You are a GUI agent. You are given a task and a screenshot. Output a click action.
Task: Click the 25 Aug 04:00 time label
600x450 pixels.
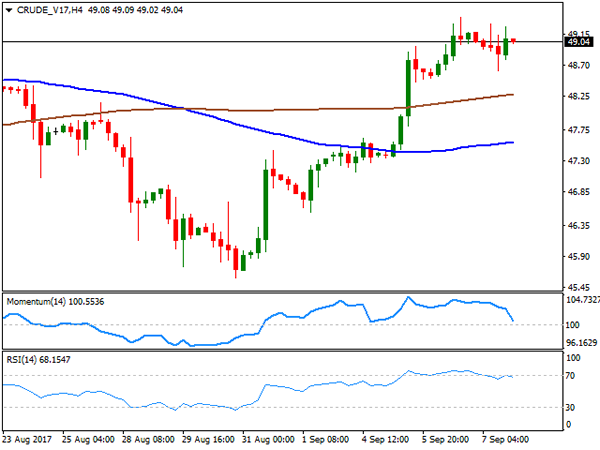88,439
